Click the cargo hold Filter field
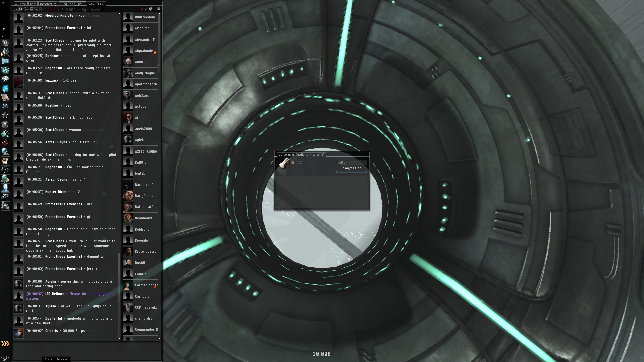Viewport: 644px width, 362px height. coord(351,162)
